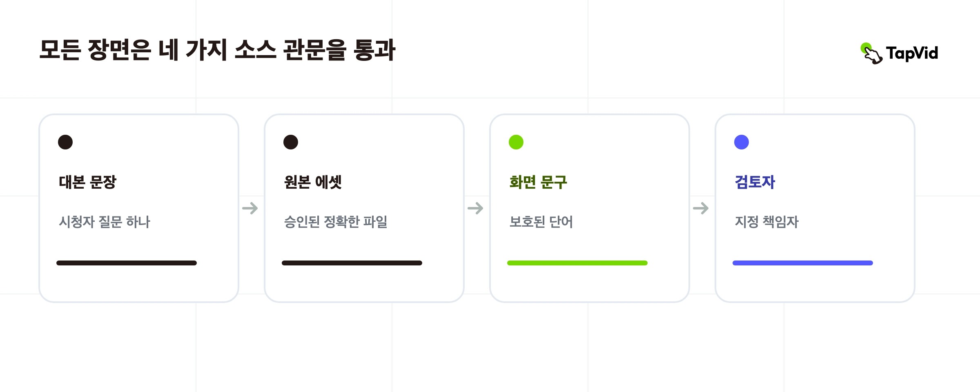Click the 승인된 정확한 파일 description text

point(336,222)
